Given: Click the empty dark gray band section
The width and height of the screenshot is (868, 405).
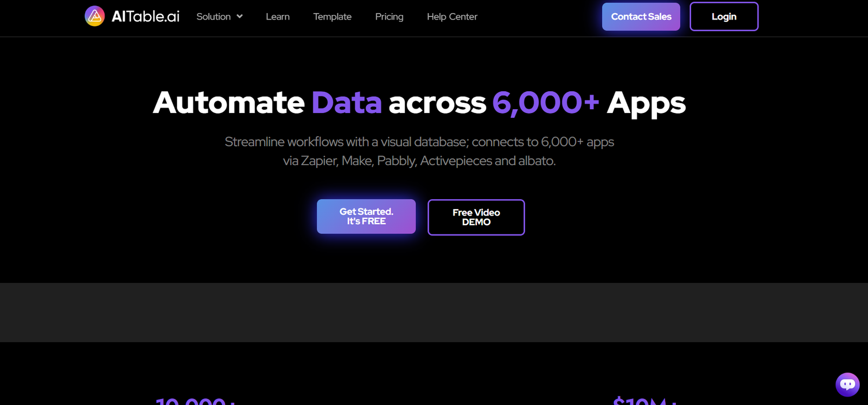Looking at the screenshot, I should (434, 312).
